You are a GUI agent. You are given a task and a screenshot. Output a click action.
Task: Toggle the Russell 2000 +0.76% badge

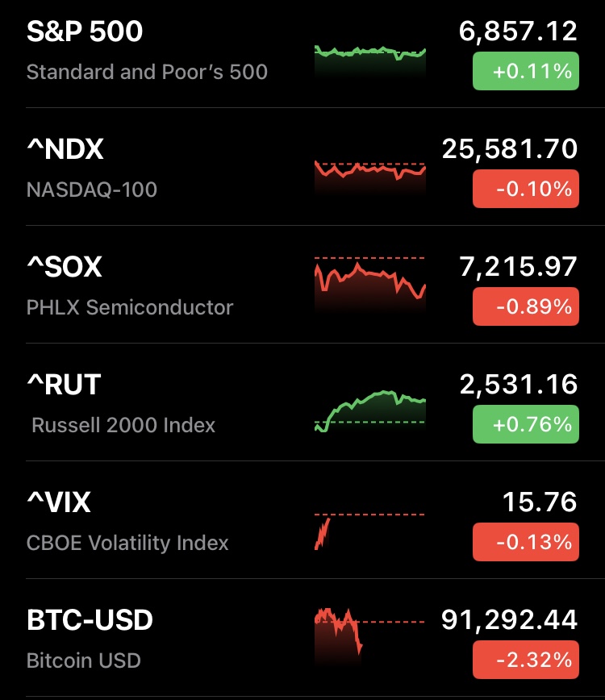coord(526,424)
